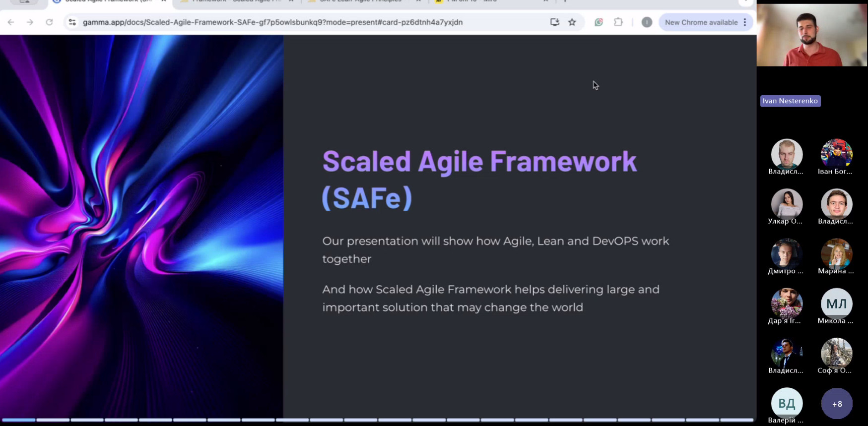The width and height of the screenshot is (868, 426).
Task: Show the +8 additional participants
Action: click(837, 404)
